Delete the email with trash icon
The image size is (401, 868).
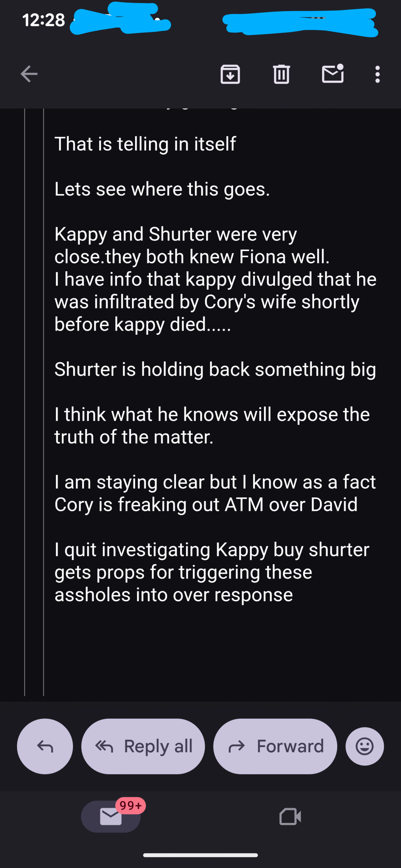click(x=281, y=74)
